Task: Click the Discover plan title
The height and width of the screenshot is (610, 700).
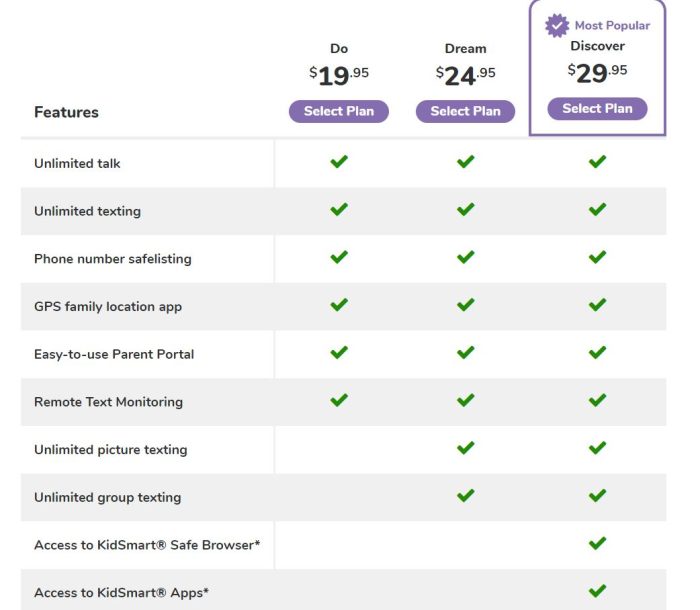Action: point(597,46)
